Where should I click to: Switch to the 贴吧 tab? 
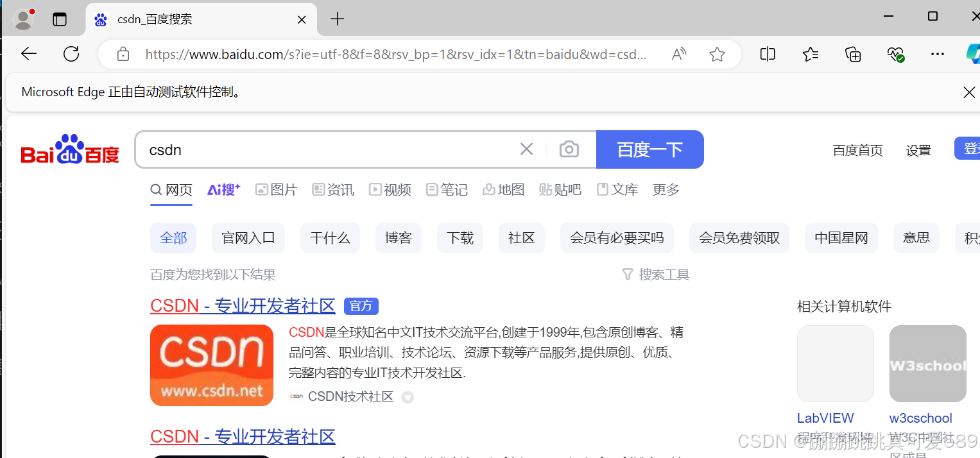[560, 190]
